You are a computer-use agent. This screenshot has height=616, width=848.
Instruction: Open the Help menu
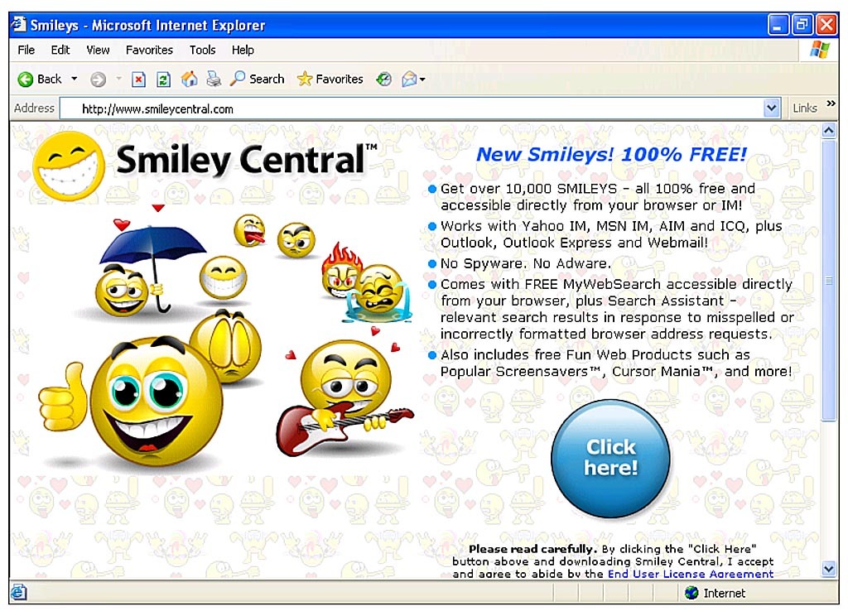tap(243, 50)
